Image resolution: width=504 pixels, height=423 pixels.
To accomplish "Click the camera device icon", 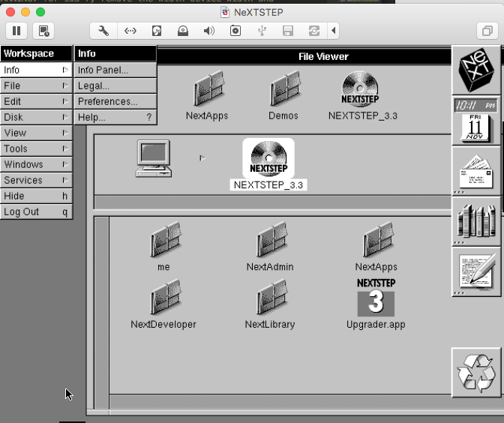I will [235, 31].
